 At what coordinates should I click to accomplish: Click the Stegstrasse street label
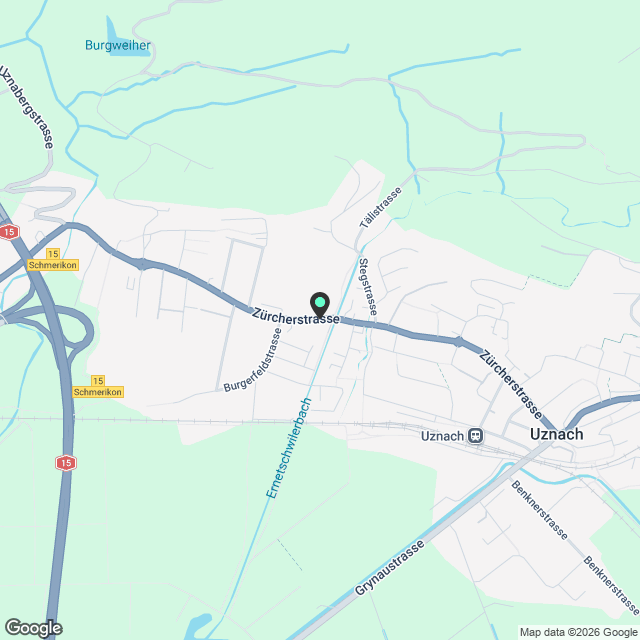(x=368, y=287)
